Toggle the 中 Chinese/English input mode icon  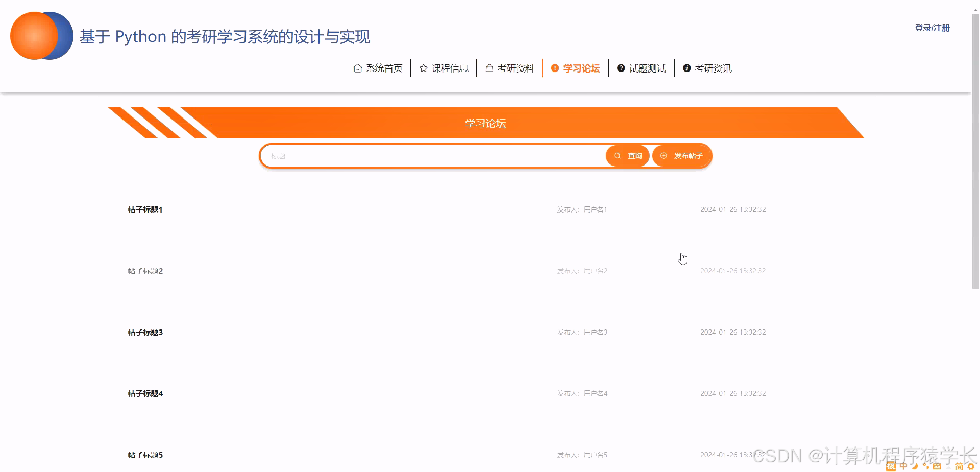903,466
